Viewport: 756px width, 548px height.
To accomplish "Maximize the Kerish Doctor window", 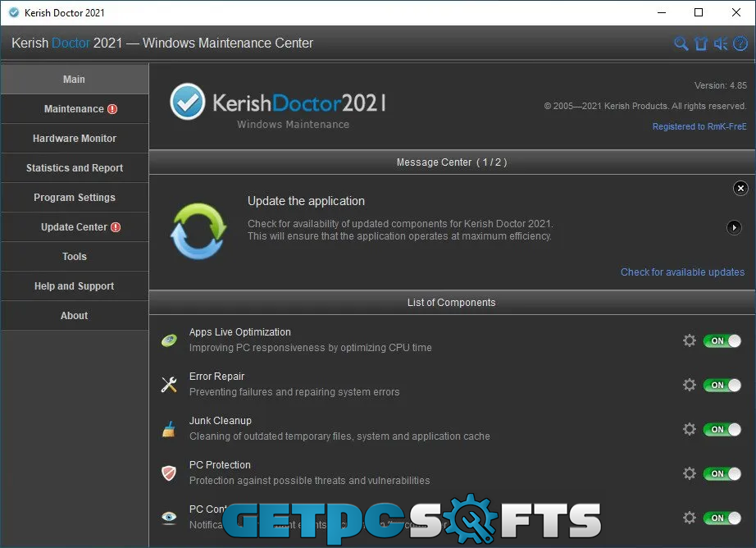I will point(698,12).
